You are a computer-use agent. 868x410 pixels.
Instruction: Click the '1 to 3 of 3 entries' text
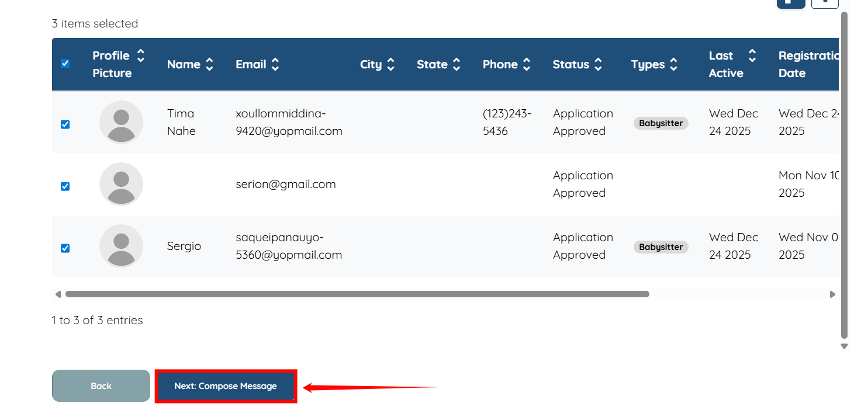tap(97, 320)
